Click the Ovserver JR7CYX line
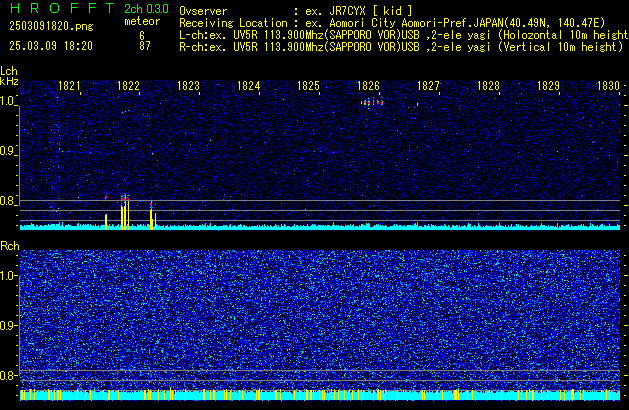 point(296,11)
